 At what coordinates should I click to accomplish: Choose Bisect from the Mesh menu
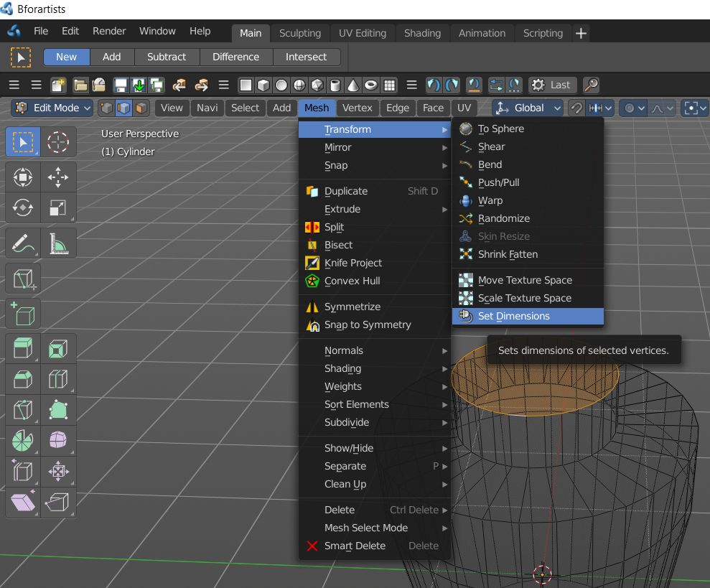(x=338, y=245)
